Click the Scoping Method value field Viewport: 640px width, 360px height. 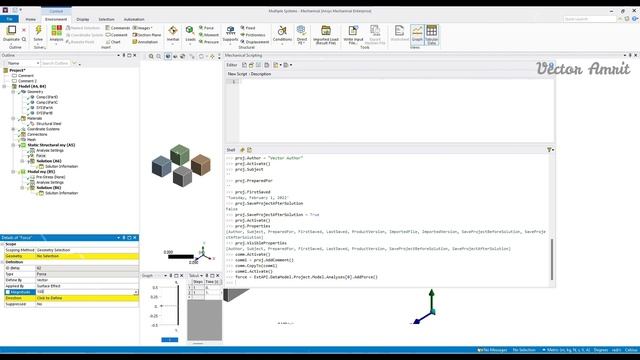tap(87, 250)
